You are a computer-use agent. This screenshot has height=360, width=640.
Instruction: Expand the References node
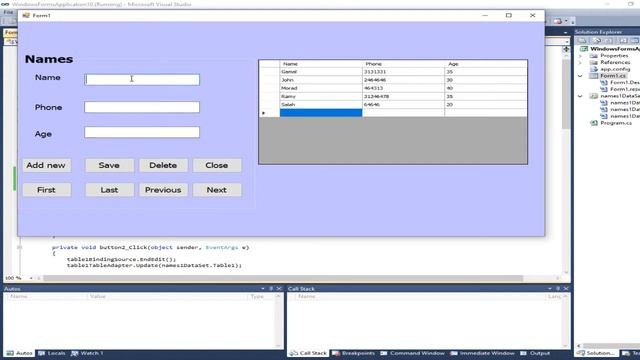pos(580,62)
